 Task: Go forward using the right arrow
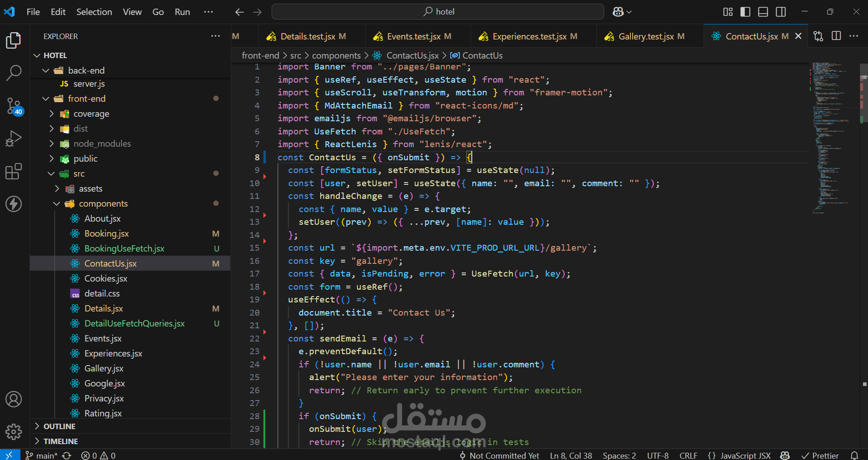[258, 12]
